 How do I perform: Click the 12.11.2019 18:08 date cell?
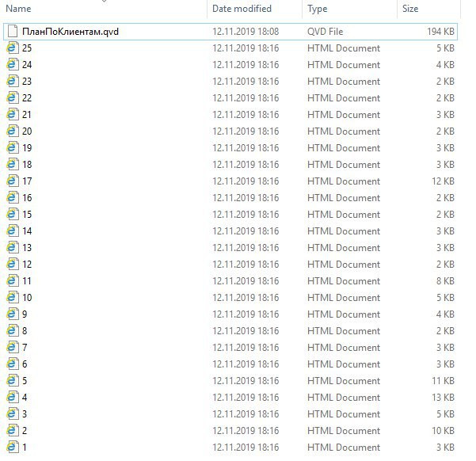click(x=246, y=31)
